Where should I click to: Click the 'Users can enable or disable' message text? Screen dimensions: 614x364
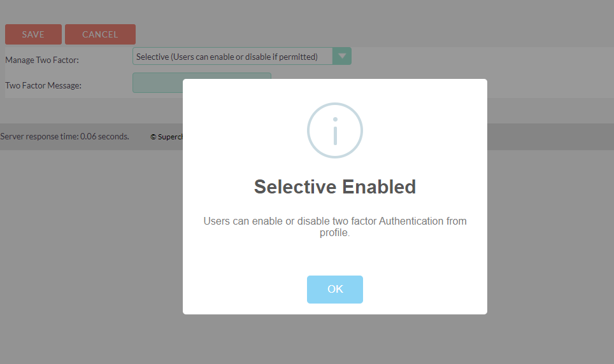tap(335, 227)
